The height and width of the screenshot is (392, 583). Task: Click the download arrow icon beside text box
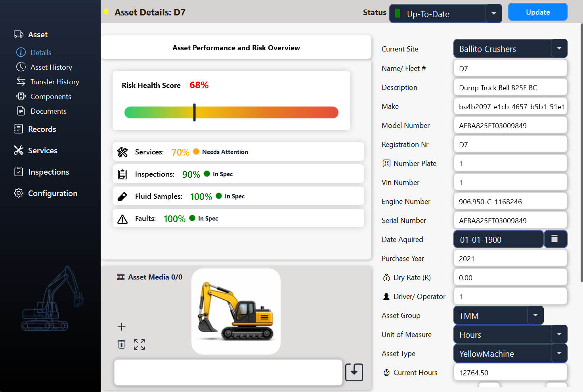354,372
